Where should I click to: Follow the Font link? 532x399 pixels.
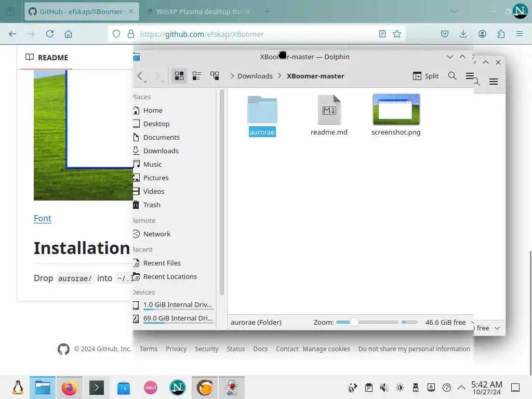click(43, 219)
